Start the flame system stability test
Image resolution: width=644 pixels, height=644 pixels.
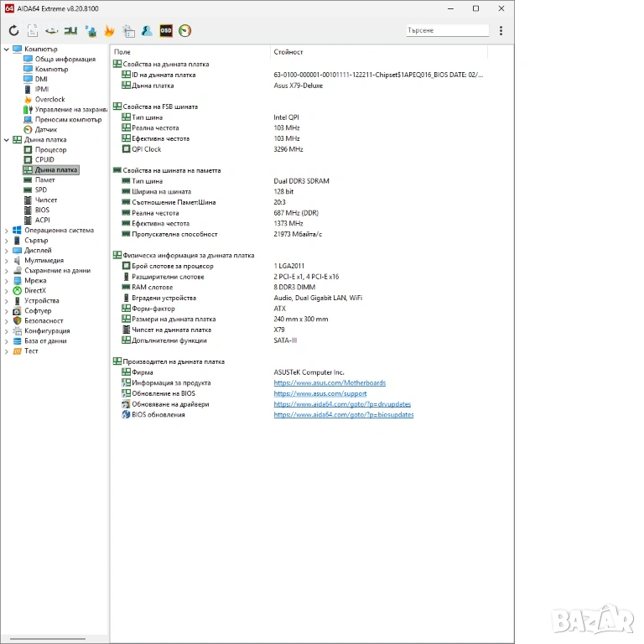pyautogui.click(x=109, y=31)
